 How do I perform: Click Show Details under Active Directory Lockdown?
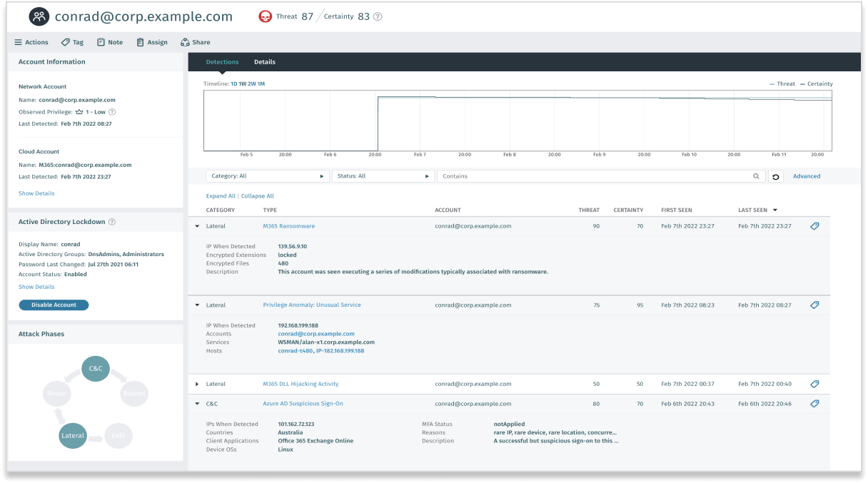pyautogui.click(x=36, y=286)
